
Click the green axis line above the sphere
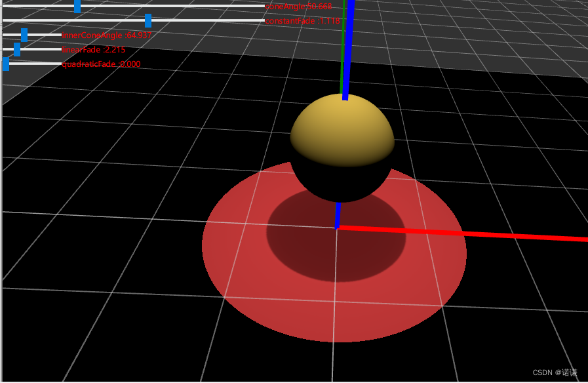(344, 39)
